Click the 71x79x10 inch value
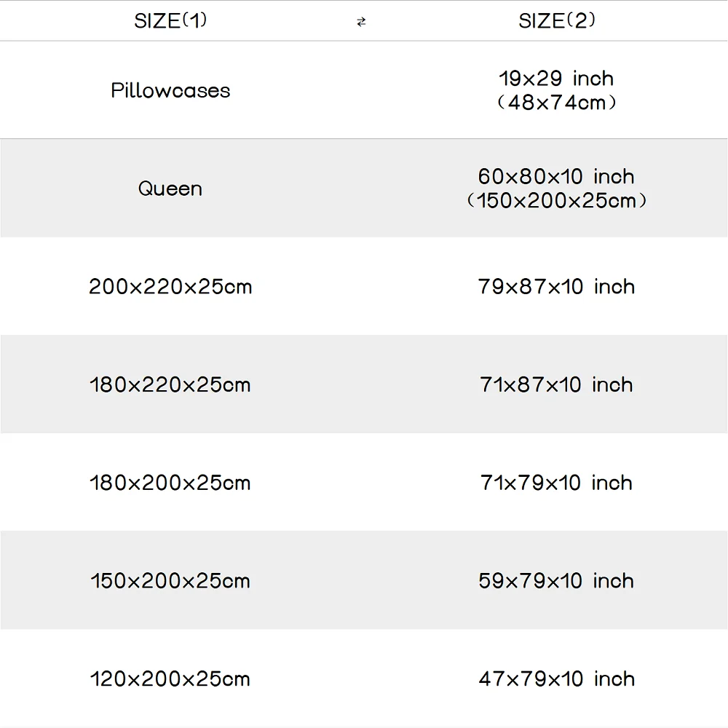The image size is (728, 728). click(556, 483)
